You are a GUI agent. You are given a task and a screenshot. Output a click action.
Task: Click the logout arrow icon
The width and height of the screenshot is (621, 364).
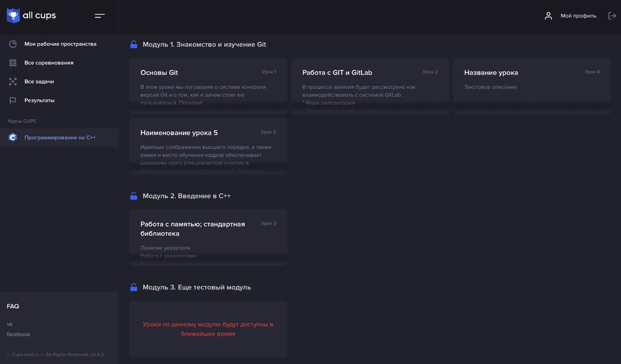(x=612, y=16)
